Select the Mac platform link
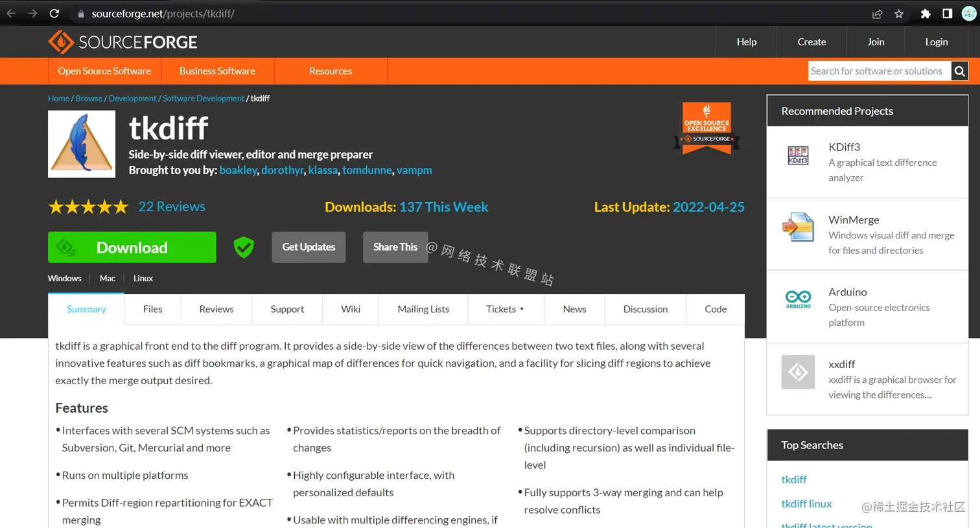Image resolution: width=980 pixels, height=528 pixels. (x=108, y=279)
